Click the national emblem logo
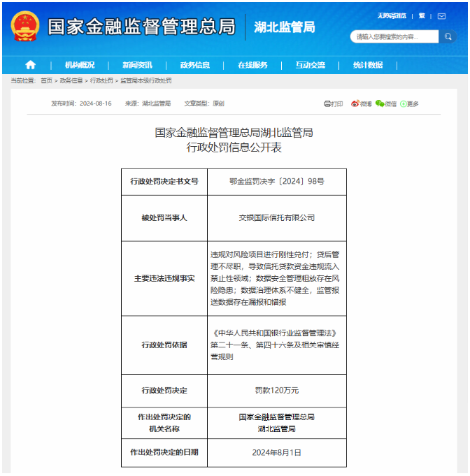Viewport: 470px width, 476px height. (25, 27)
